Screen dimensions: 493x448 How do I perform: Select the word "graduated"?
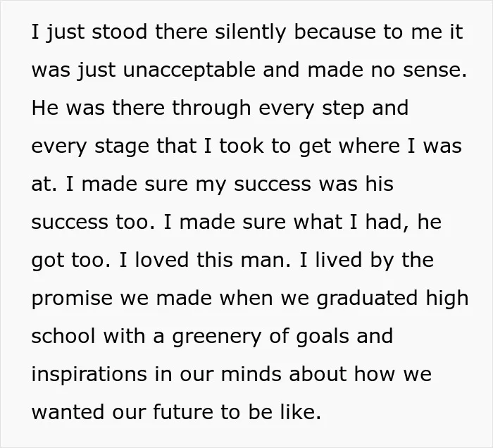point(367,299)
